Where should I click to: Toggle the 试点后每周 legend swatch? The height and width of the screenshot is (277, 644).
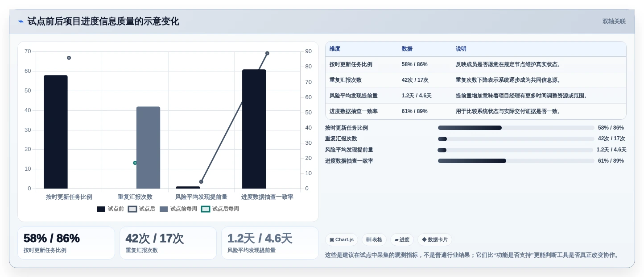click(206, 209)
